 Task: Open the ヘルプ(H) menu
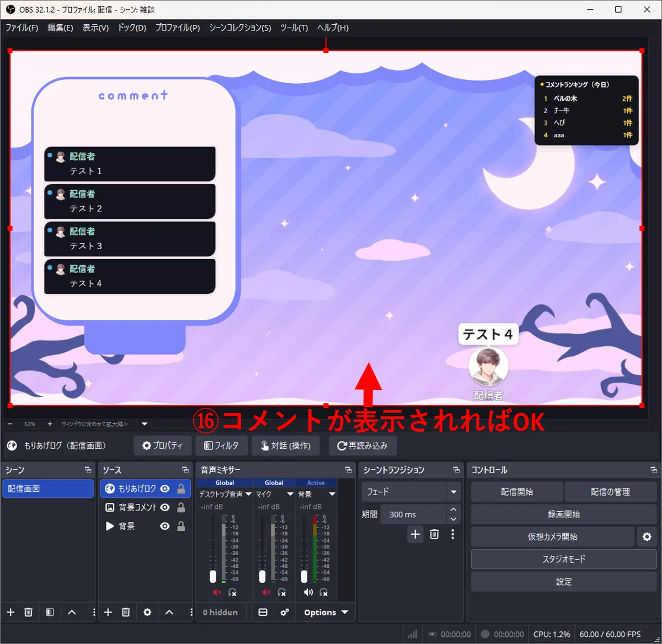(333, 28)
